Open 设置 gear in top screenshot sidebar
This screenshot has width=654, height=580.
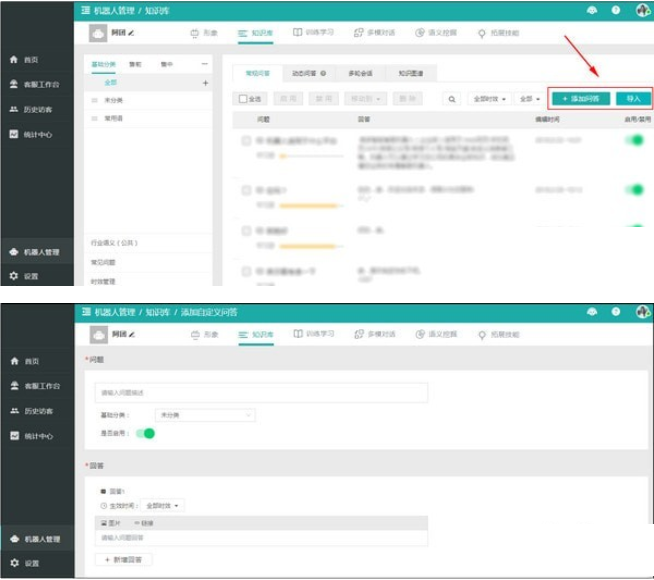(x=24, y=276)
